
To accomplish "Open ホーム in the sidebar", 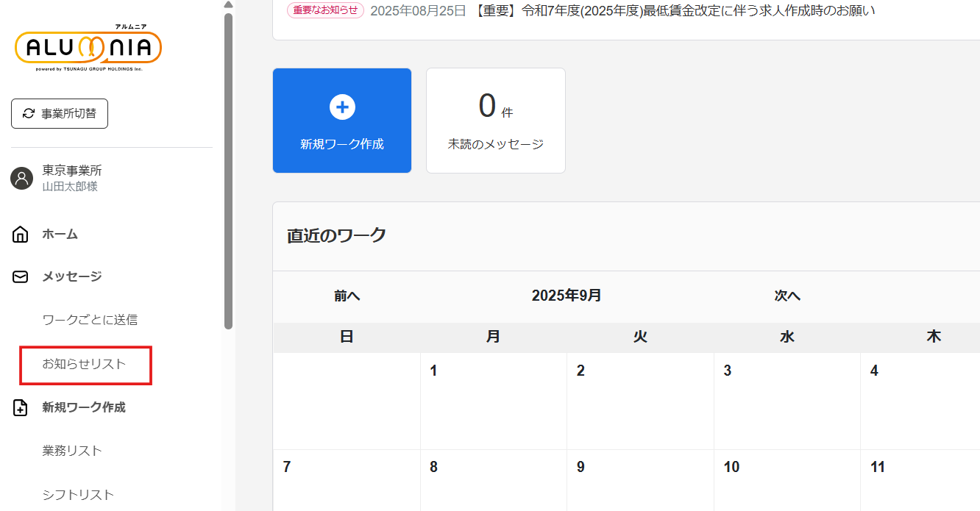I will [60, 235].
